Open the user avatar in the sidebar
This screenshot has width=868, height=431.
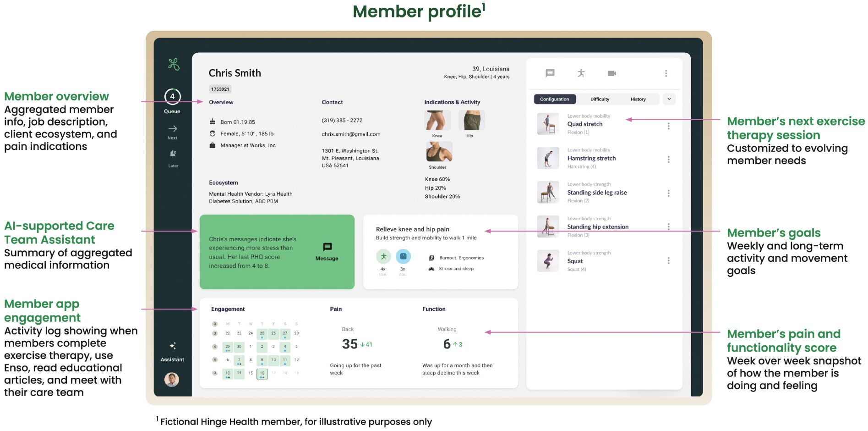point(172,379)
